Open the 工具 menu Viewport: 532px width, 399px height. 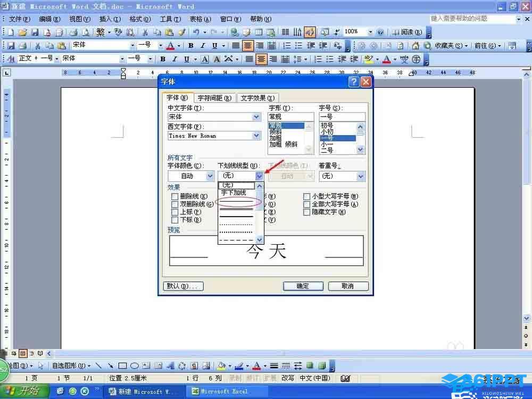[x=170, y=19]
